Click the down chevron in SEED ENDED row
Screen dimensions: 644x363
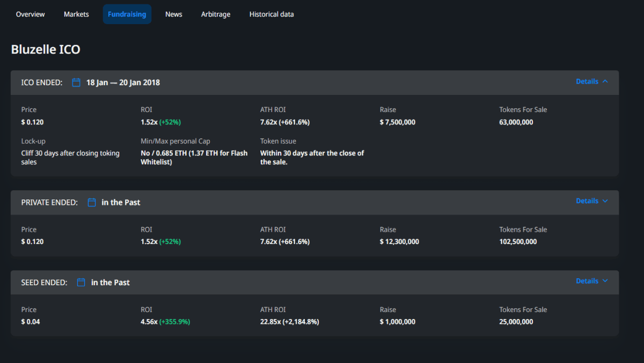tap(605, 281)
